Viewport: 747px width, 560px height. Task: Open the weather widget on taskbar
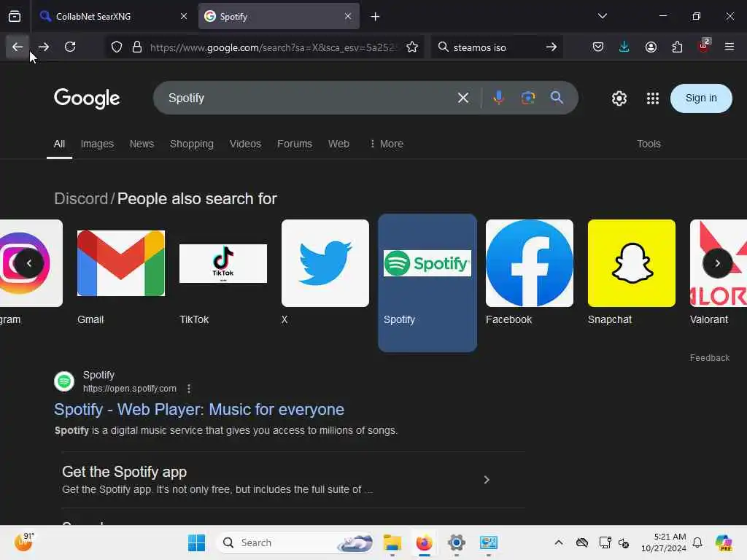tap(23, 542)
